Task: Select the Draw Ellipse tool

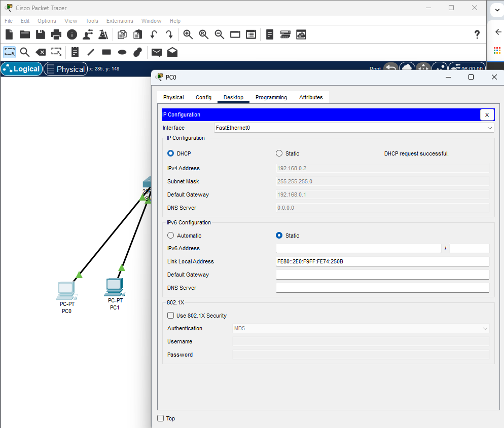Action: pos(122,52)
